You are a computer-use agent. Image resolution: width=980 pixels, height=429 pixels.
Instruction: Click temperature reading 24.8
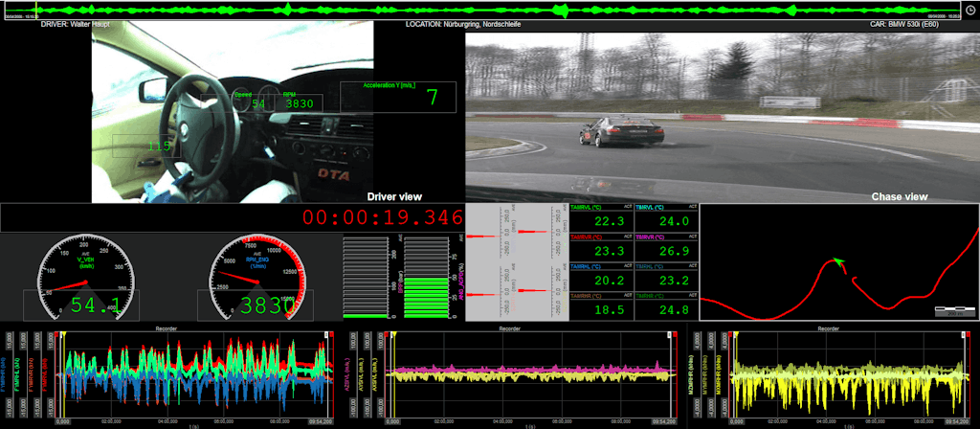coord(674,309)
